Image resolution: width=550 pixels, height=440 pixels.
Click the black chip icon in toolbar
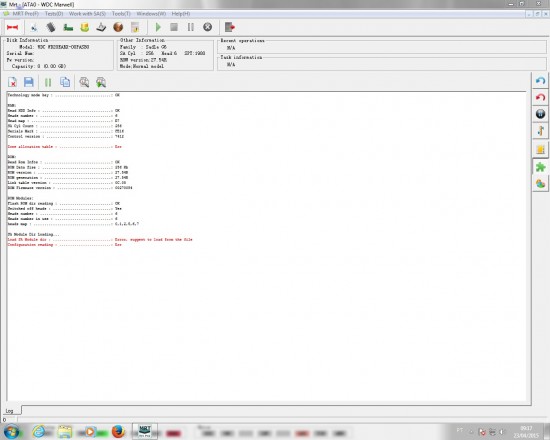coord(51,27)
